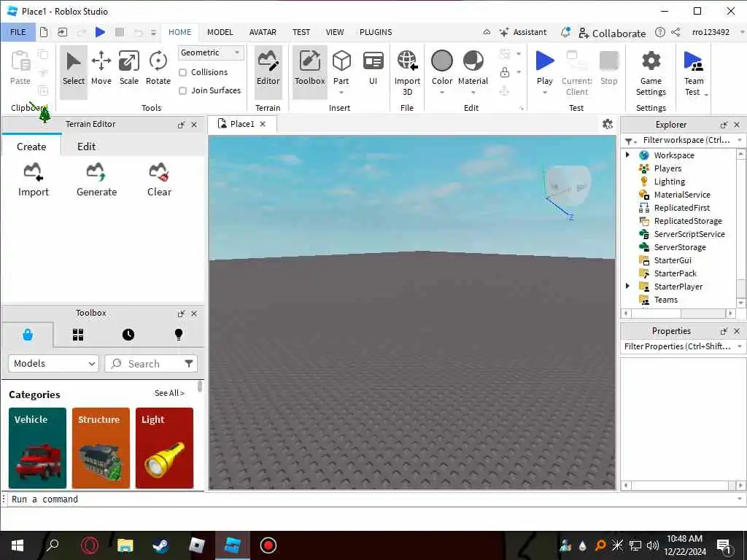
Task: Open Windows Start menu
Action: pyautogui.click(x=18, y=545)
